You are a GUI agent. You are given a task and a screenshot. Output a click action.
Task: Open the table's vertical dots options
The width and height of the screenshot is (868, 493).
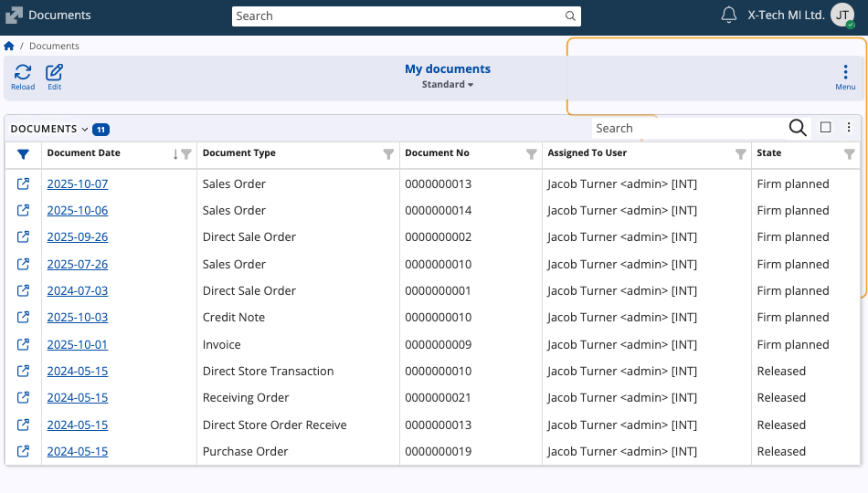tap(849, 128)
